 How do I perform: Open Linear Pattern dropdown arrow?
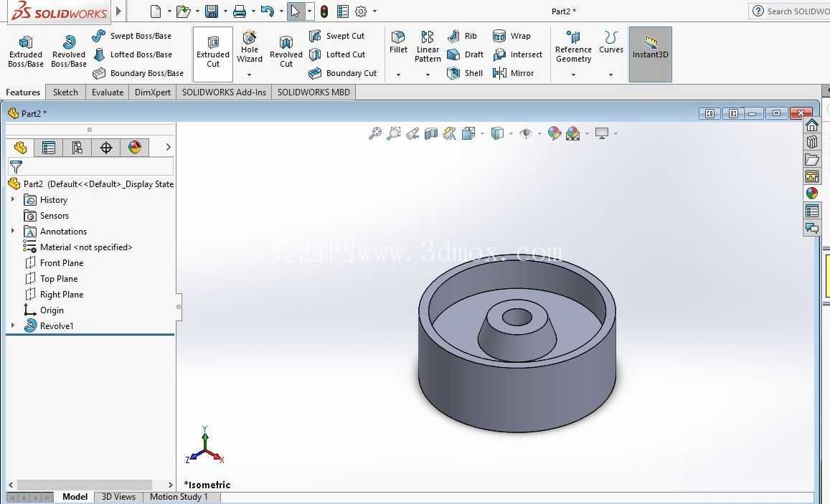pyautogui.click(x=428, y=75)
